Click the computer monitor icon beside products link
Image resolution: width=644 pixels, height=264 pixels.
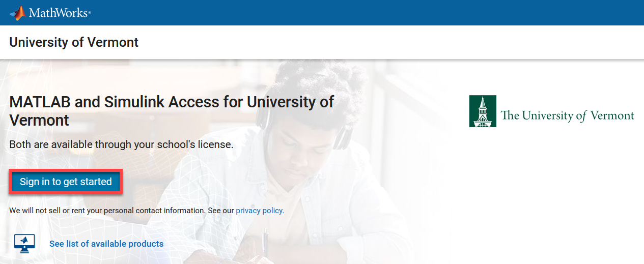pos(24,244)
